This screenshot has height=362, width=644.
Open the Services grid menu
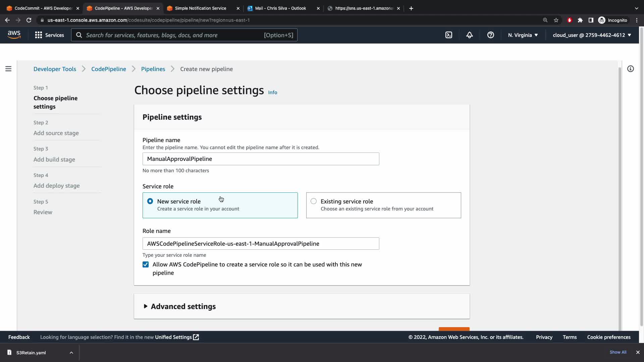point(49,35)
